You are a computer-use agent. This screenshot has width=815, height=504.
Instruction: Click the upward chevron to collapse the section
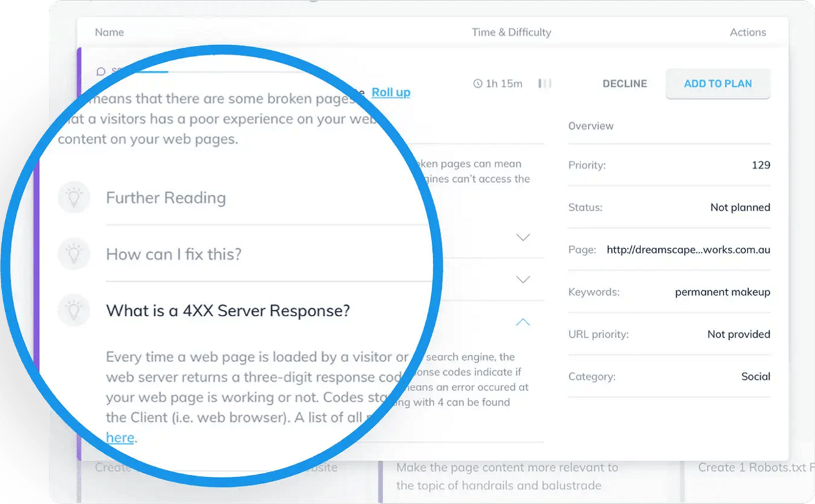click(523, 322)
